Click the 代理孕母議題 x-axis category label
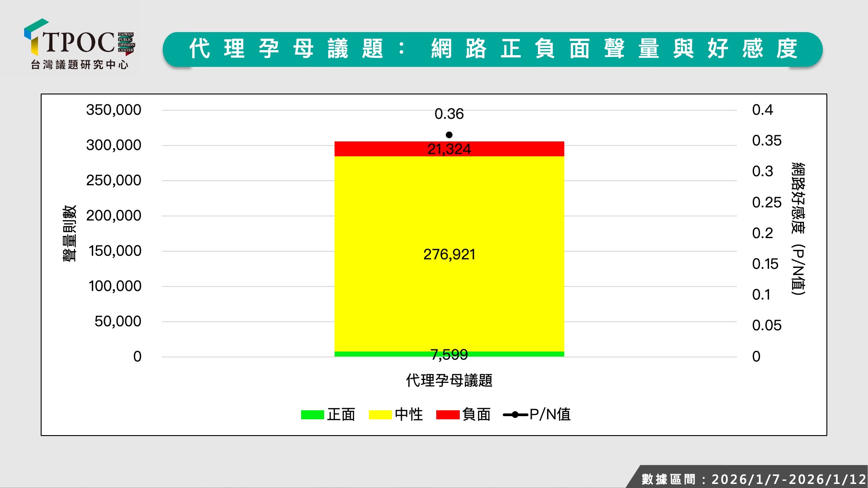The width and height of the screenshot is (868, 488). pyautogui.click(x=449, y=380)
